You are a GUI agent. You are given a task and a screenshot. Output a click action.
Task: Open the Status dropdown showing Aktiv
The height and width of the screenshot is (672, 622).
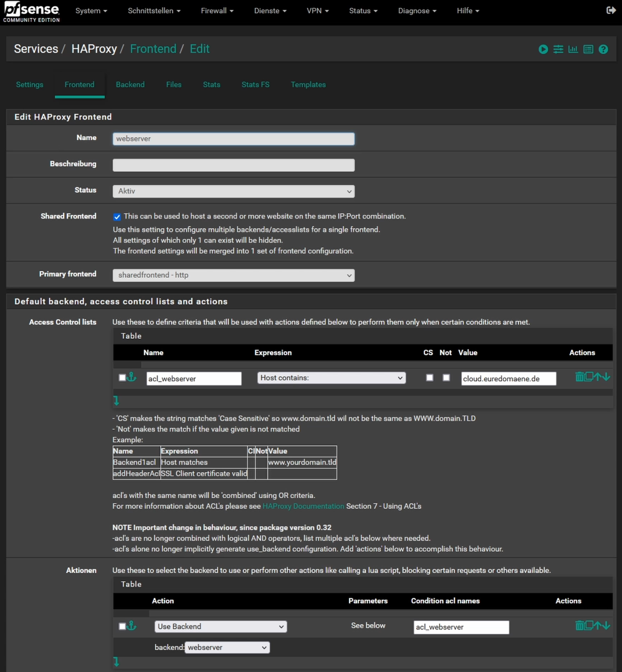(x=233, y=191)
